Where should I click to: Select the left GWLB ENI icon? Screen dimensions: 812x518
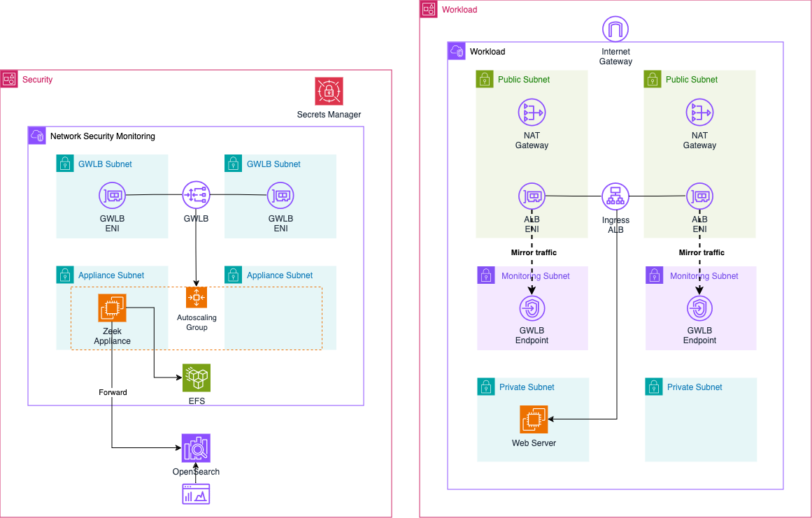112,195
